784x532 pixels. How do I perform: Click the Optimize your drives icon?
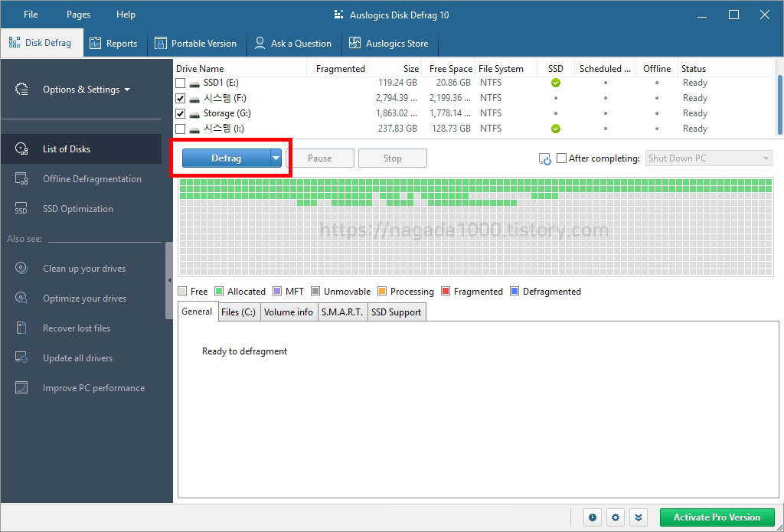(21, 299)
